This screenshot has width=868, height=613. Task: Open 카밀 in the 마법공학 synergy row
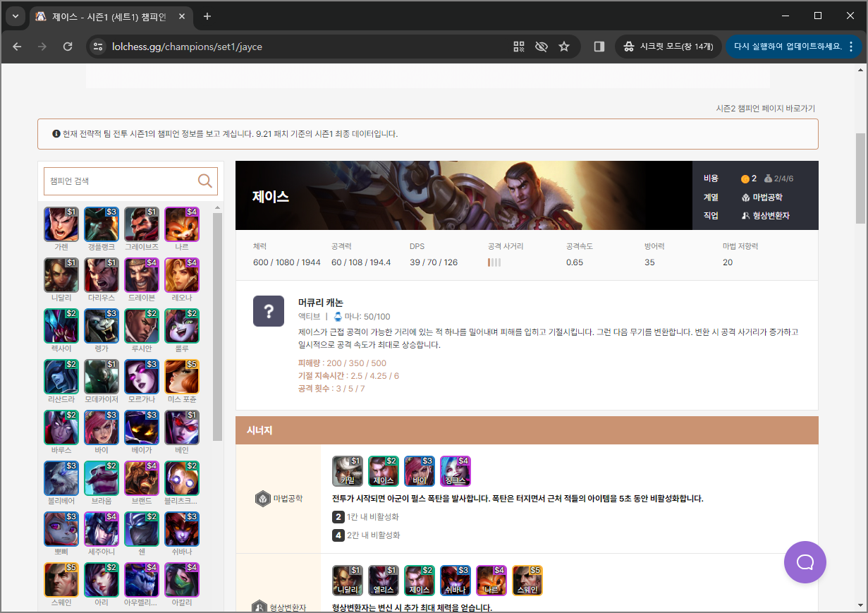pyautogui.click(x=347, y=471)
